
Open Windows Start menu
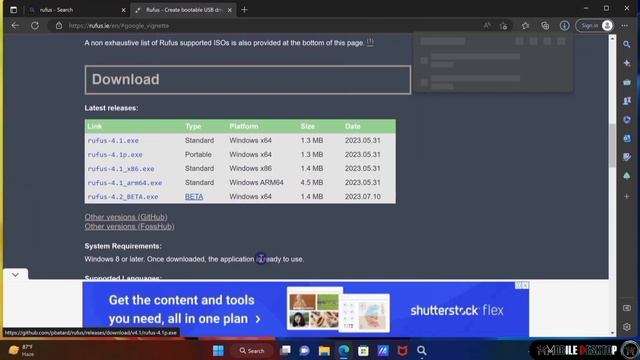[x=218, y=351]
